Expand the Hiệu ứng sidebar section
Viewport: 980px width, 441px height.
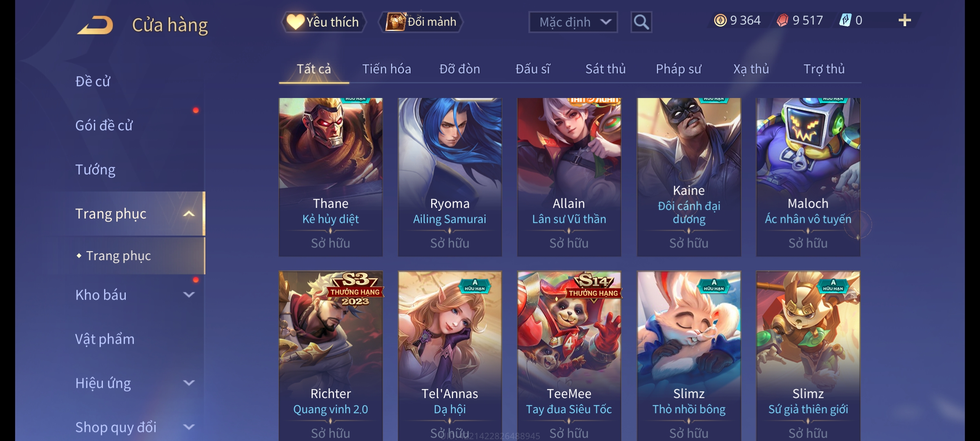click(188, 383)
